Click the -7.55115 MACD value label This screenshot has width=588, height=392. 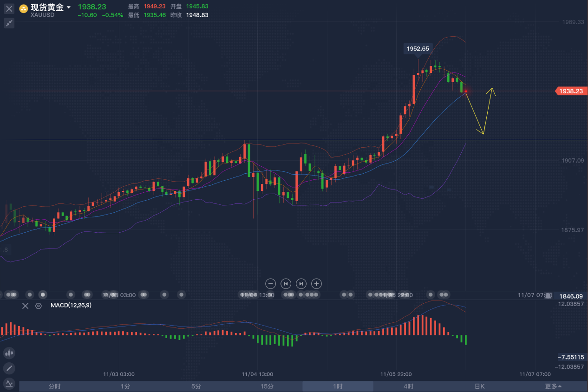coord(571,357)
